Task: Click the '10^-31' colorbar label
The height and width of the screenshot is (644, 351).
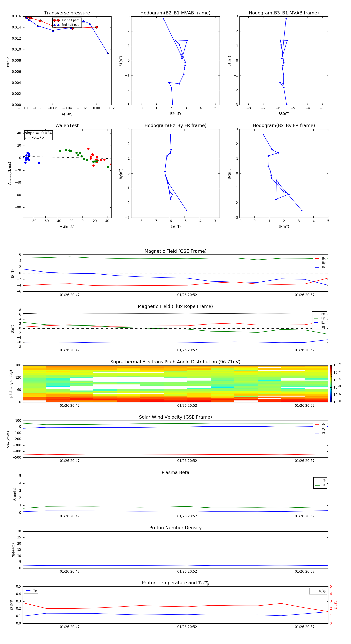Action: click(337, 402)
